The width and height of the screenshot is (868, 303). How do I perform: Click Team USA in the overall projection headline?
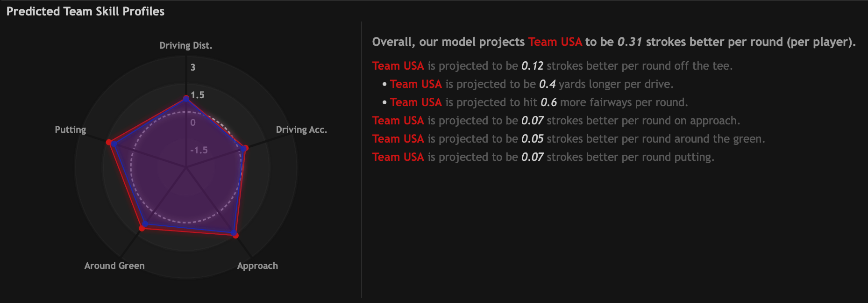coord(555,42)
